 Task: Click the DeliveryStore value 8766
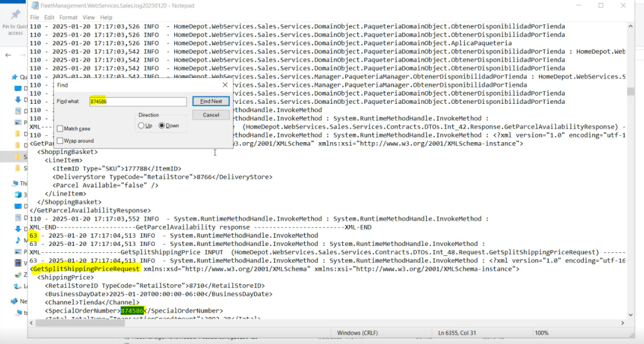(x=204, y=177)
